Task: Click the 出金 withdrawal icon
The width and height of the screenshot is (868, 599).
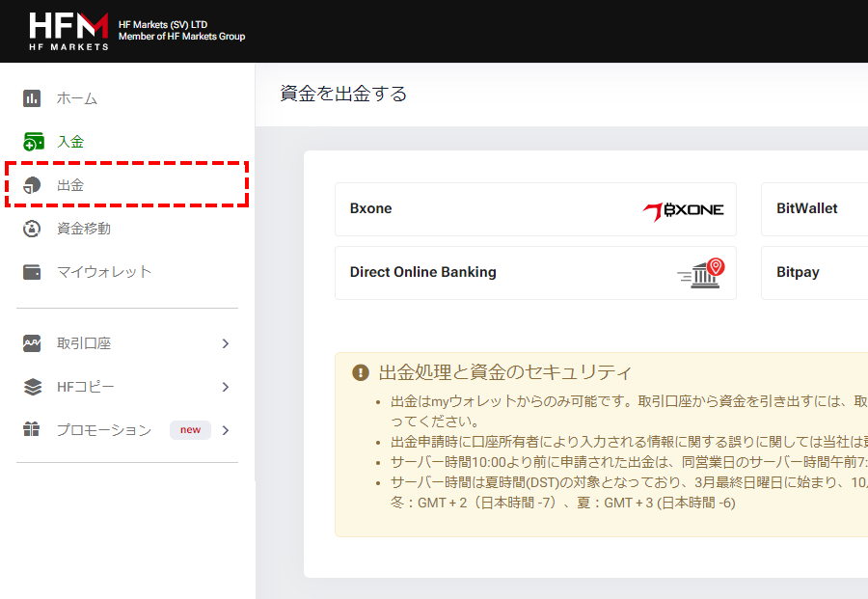Action: (32, 185)
